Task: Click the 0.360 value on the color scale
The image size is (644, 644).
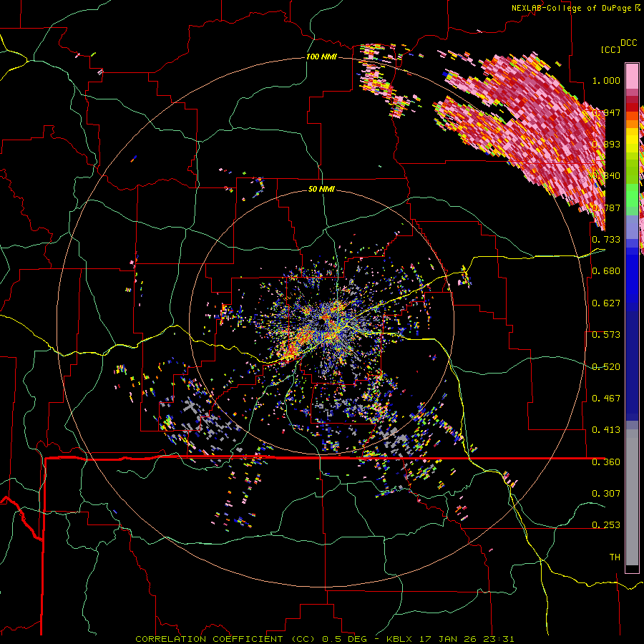Action: [606, 462]
